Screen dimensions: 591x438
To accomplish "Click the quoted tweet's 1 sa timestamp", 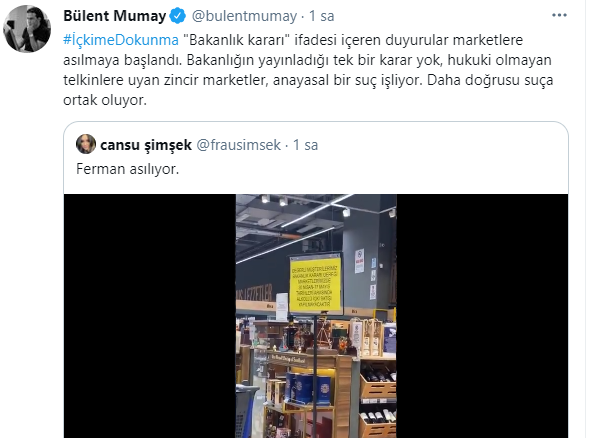I will point(306,145).
